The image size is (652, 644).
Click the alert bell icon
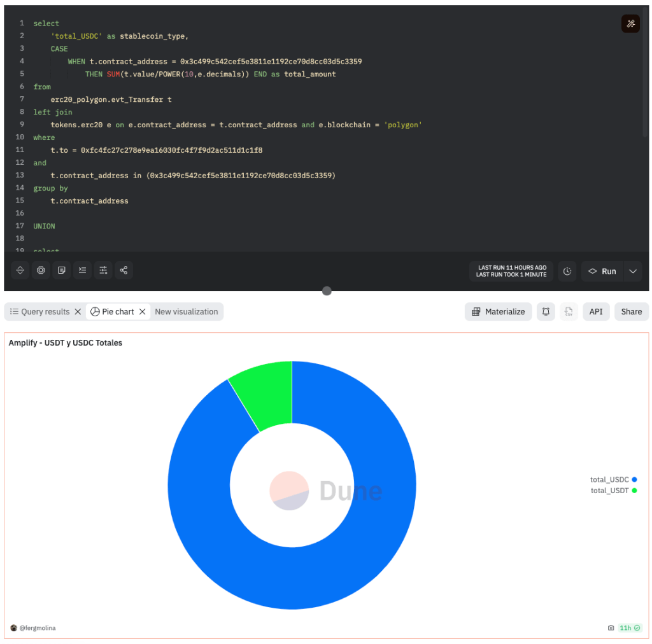click(546, 312)
